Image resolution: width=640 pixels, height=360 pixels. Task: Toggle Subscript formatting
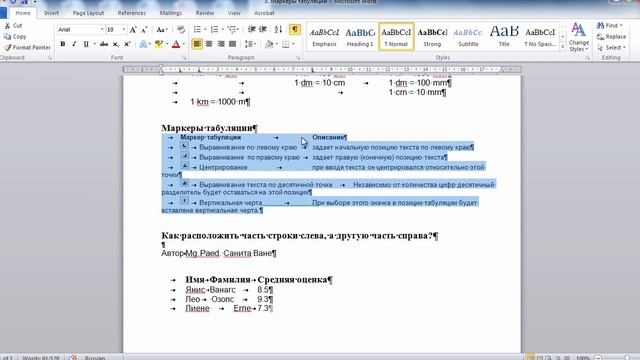click(116, 44)
